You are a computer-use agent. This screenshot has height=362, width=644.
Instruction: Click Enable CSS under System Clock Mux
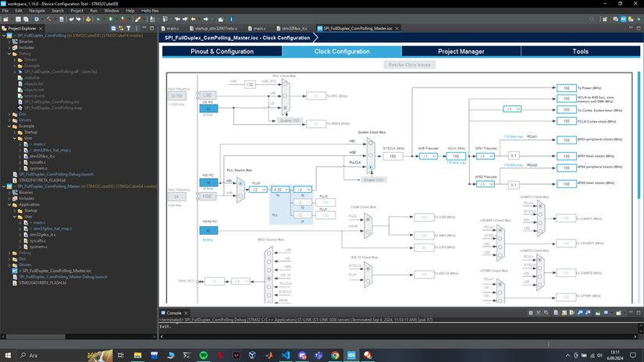[373, 179]
